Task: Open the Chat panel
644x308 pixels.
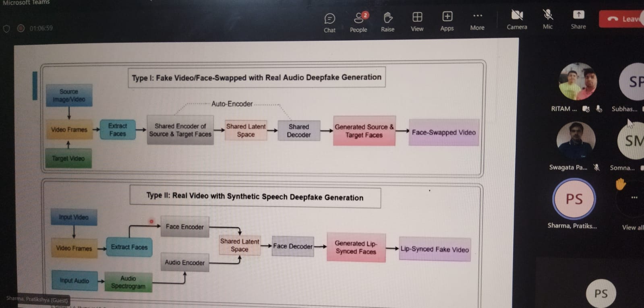Action: tap(329, 23)
